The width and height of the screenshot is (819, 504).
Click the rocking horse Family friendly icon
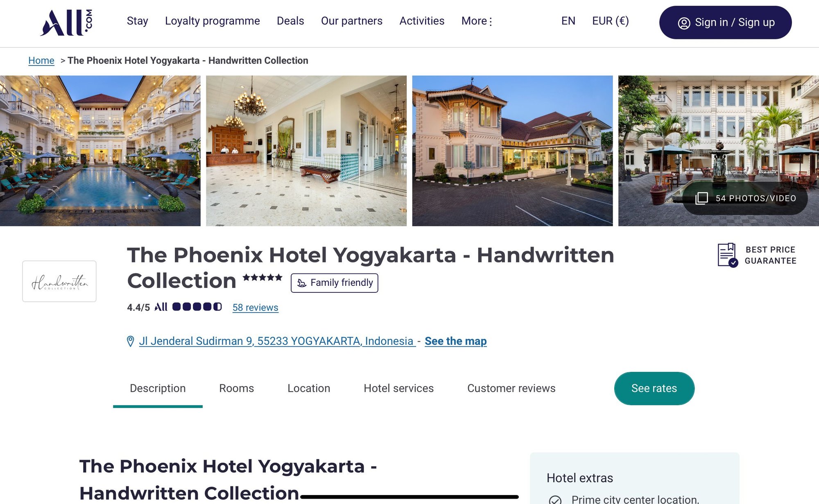302,283
